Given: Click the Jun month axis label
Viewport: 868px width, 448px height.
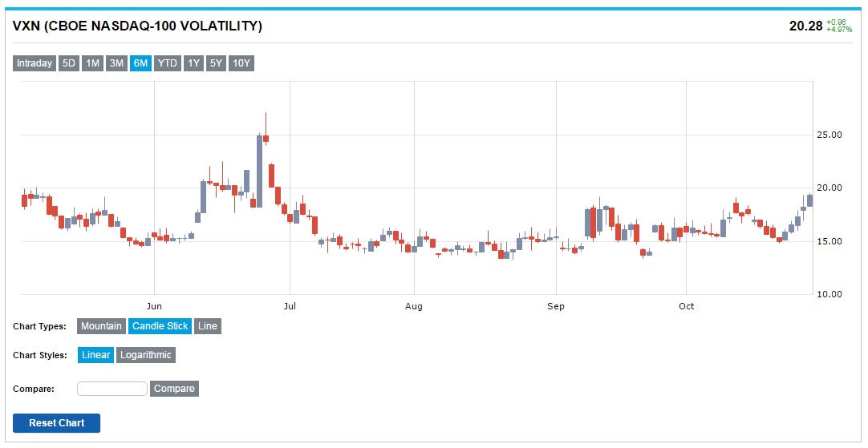Looking at the screenshot, I should pos(154,306).
